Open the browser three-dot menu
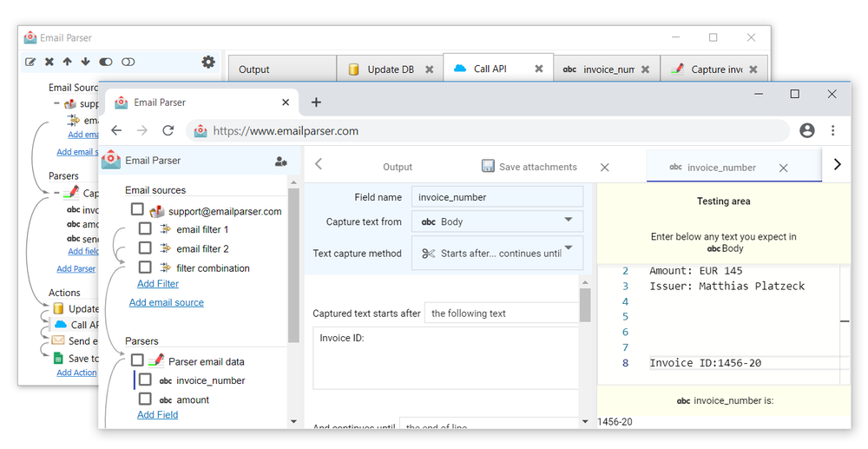Screen dimensions: 868x449 pyautogui.click(x=833, y=130)
